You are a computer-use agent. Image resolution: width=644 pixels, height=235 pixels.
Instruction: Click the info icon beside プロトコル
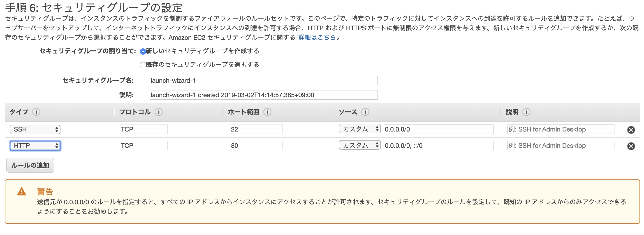tap(158, 112)
